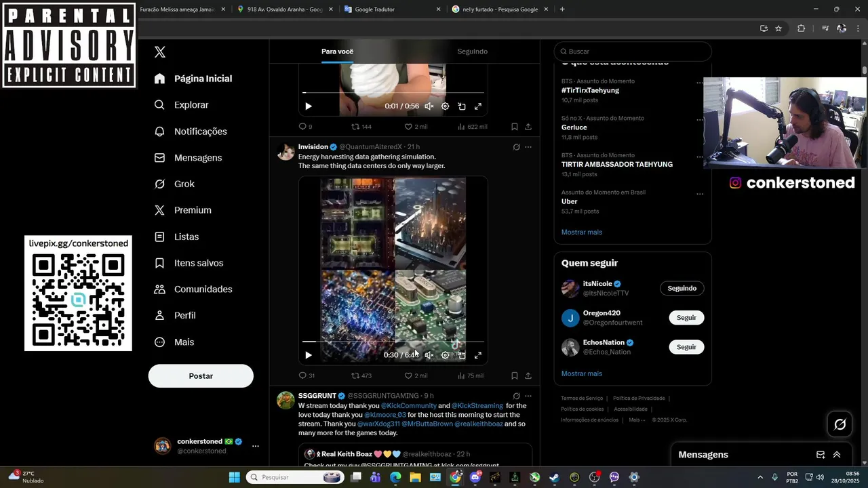868x488 pixels.
Task: Open settings gear on Invisidon video
Action: pos(446,355)
